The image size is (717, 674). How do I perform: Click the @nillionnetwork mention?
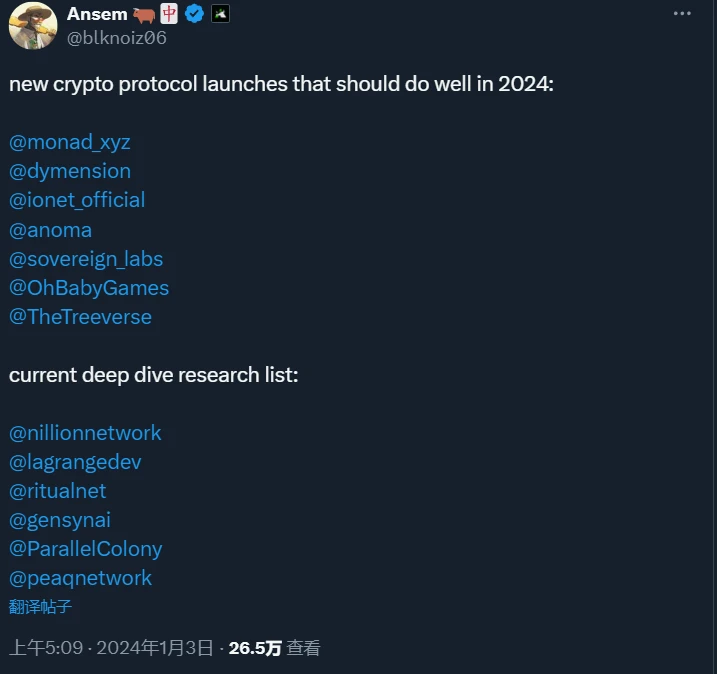85,433
